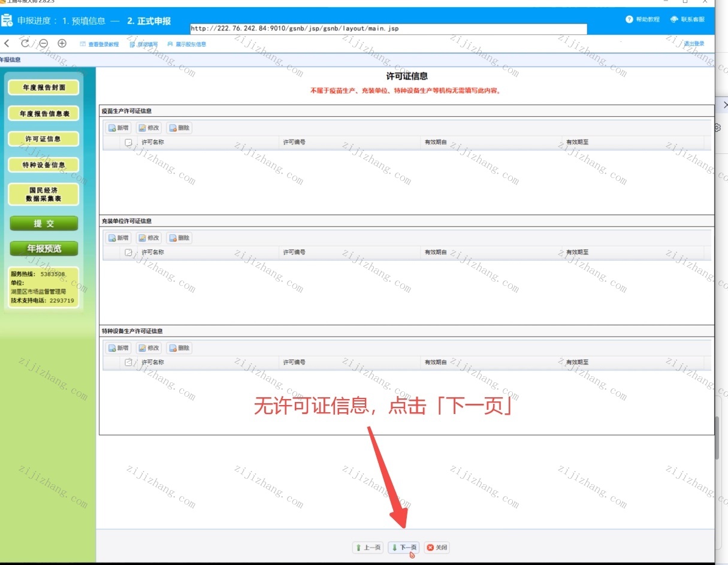Click the URL address field
This screenshot has width=728, height=565.
[x=388, y=29]
